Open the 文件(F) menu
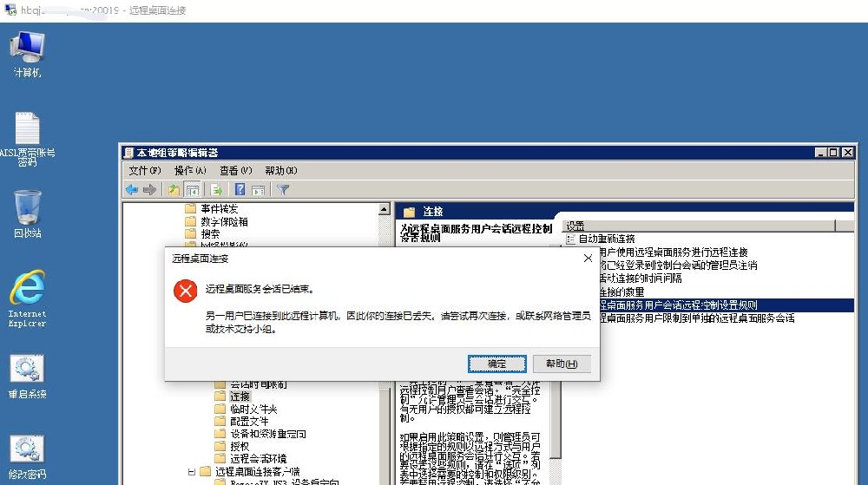The width and height of the screenshot is (868, 485). (x=144, y=170)
